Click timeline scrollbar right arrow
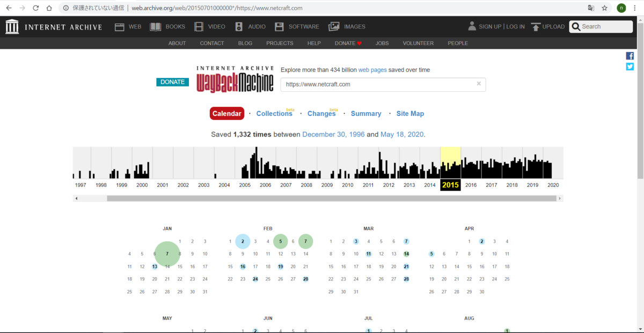Image resolution: width=644 pixels, height=333 pixels. (x=560, y=198)
